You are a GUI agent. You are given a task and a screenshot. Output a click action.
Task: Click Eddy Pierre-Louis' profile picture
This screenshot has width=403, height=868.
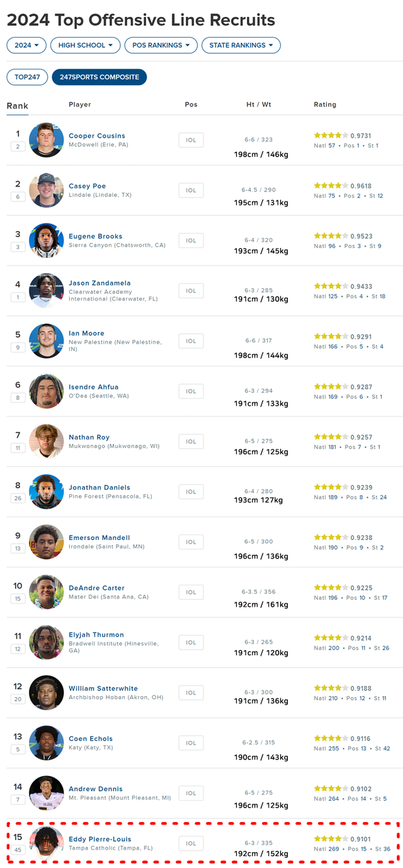47,842
